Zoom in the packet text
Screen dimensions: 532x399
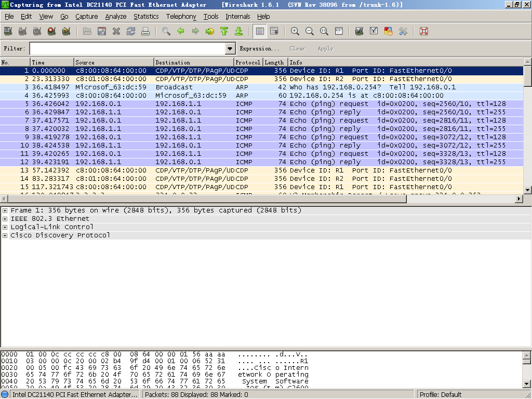(295, 31)
